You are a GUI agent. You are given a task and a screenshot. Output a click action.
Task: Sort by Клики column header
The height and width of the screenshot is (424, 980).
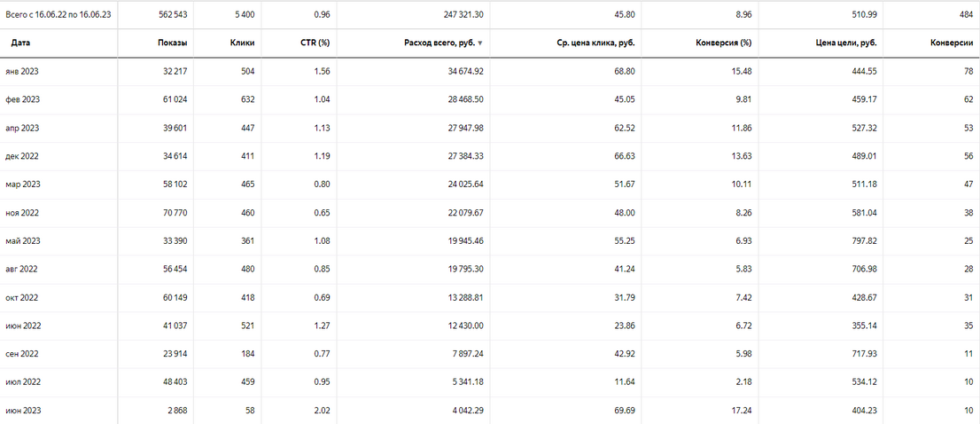tap(242, 43)
